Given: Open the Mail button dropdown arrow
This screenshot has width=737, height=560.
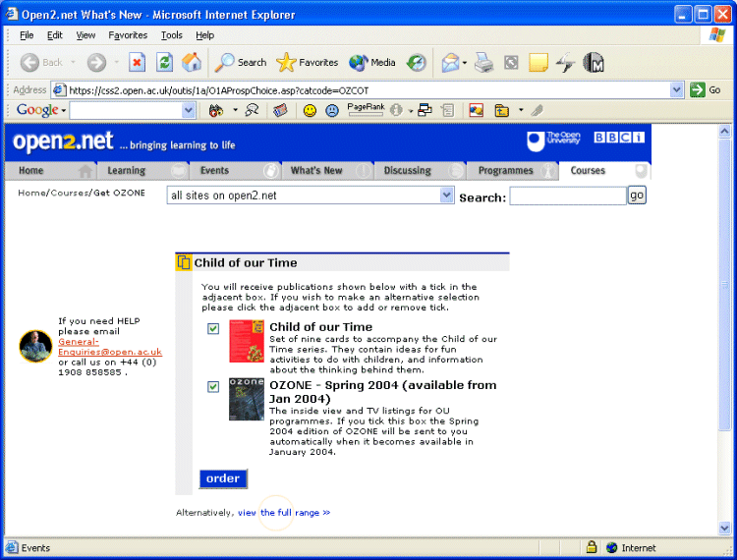Looking at the screenshot, I should [465, 63].
